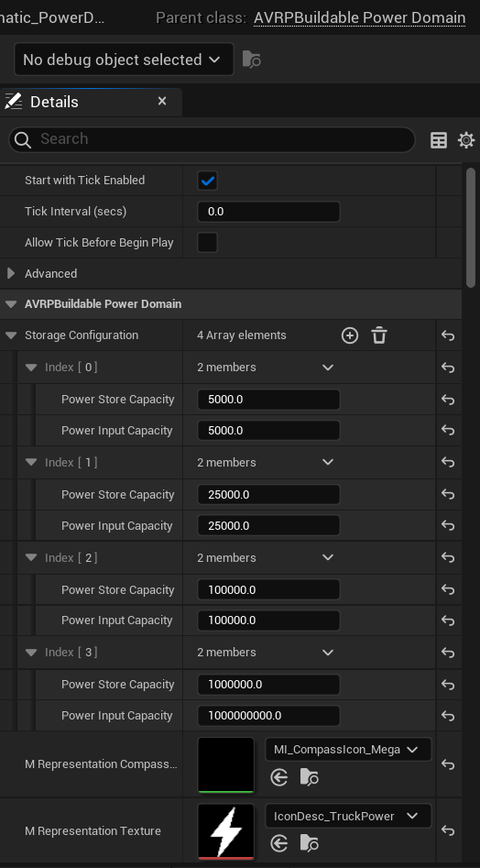Open the property matrix table view
Screen dimensions: 480x868
pyautogui.click(x=439, y=140)
